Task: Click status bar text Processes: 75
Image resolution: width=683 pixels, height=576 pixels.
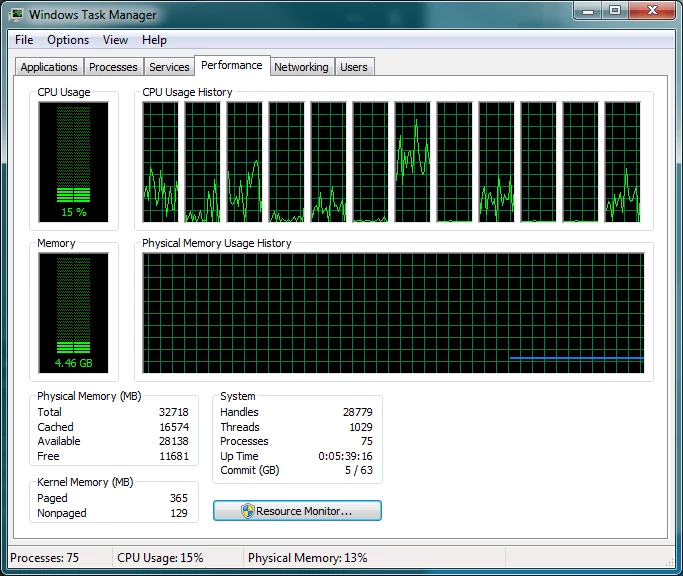Action: point(44,558)
